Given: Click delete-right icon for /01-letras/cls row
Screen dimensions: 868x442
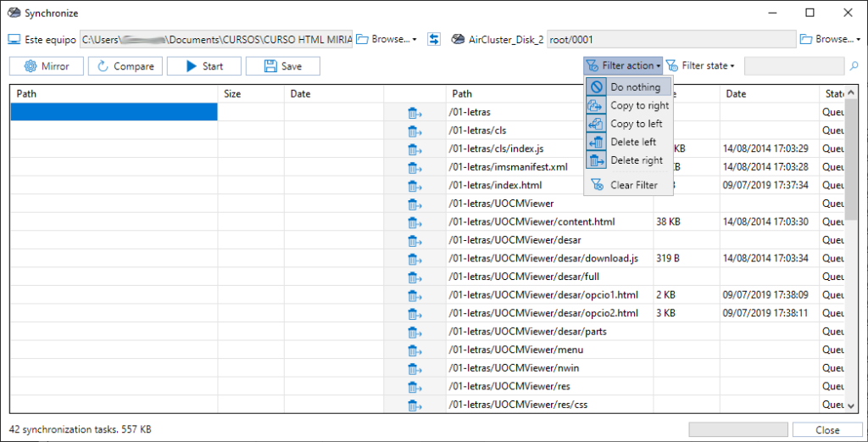Looking at the screenshot, I should click(415, 131).
